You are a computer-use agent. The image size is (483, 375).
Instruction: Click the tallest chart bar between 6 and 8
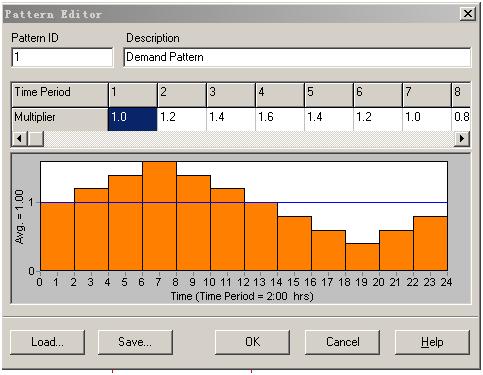pyautogui.click(x=160, y=216)
